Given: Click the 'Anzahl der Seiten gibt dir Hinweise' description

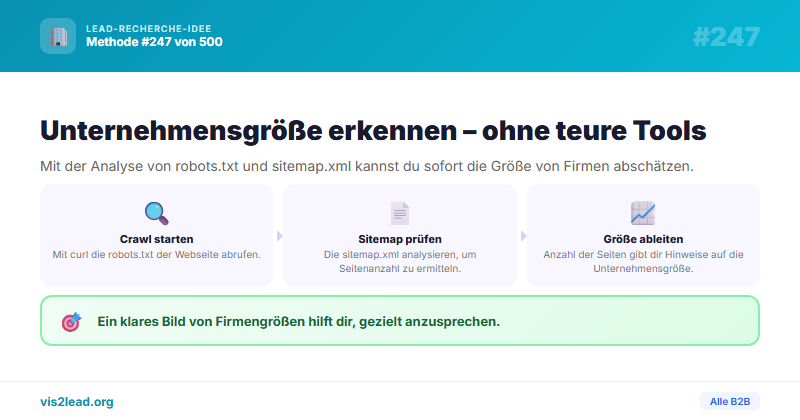Looking at the screenshot, I should pyautogui.click(x=643, y=261).
